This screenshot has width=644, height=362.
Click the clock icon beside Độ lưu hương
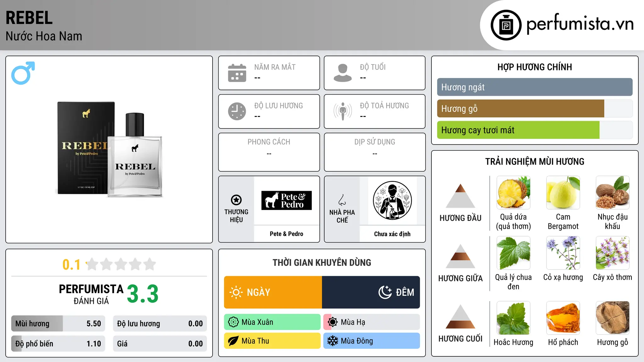237,111
